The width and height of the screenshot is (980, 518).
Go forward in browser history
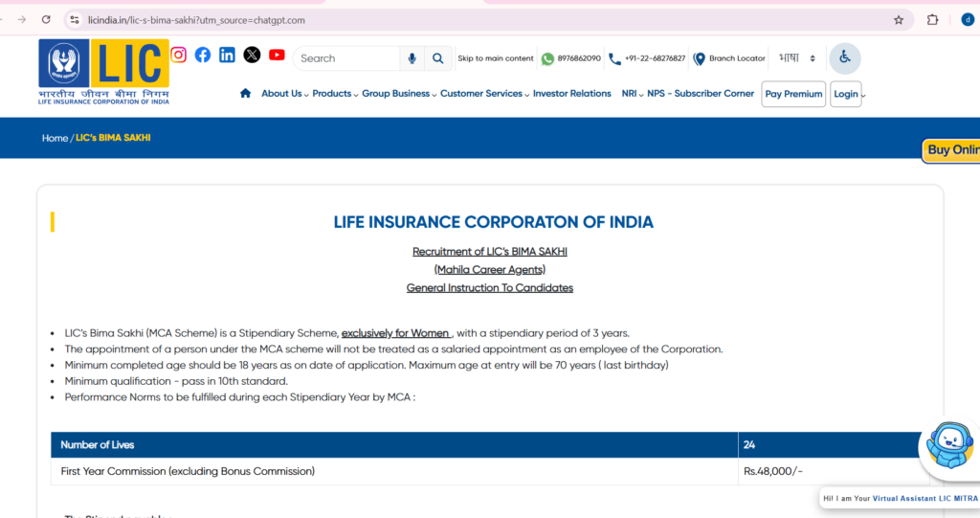pos(22,20)
